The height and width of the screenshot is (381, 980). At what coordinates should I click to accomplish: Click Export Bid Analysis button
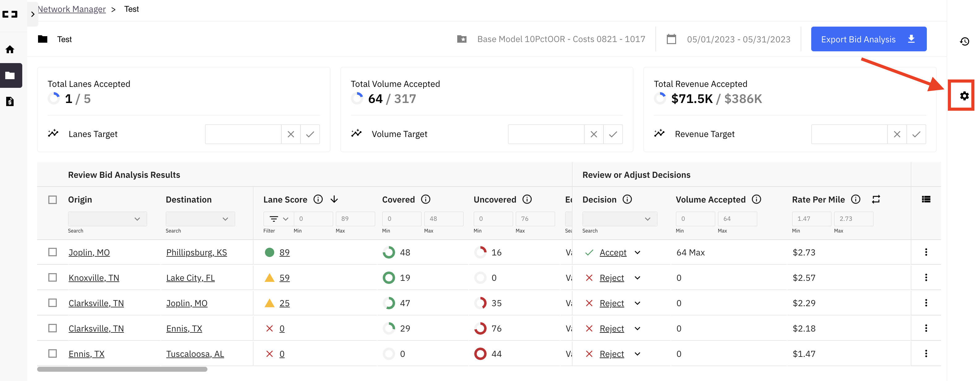(868, 39)
